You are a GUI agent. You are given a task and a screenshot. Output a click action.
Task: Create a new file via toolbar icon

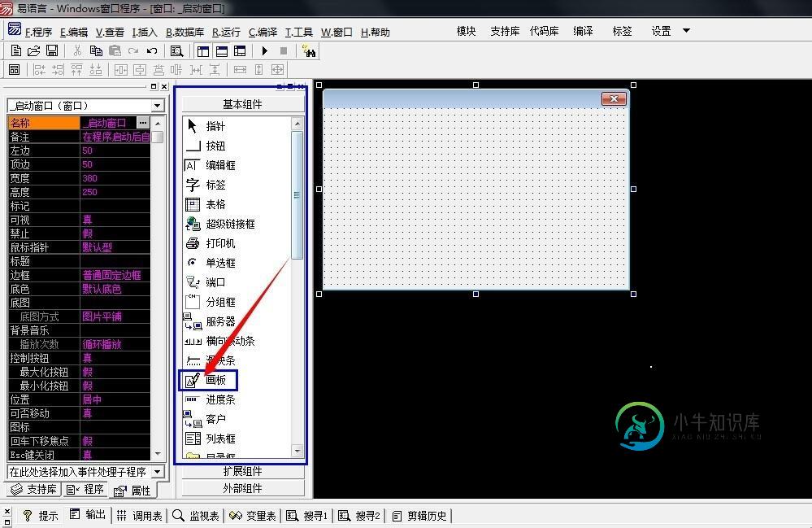pyautogui.click(x=16, y=50)
